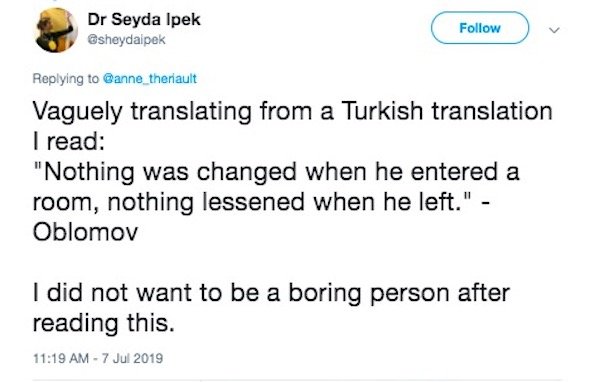Open the 11:19 AM timestamp link
Viewport: 600px width, 382px height.
pyautogui.click(x=61, y=359)
